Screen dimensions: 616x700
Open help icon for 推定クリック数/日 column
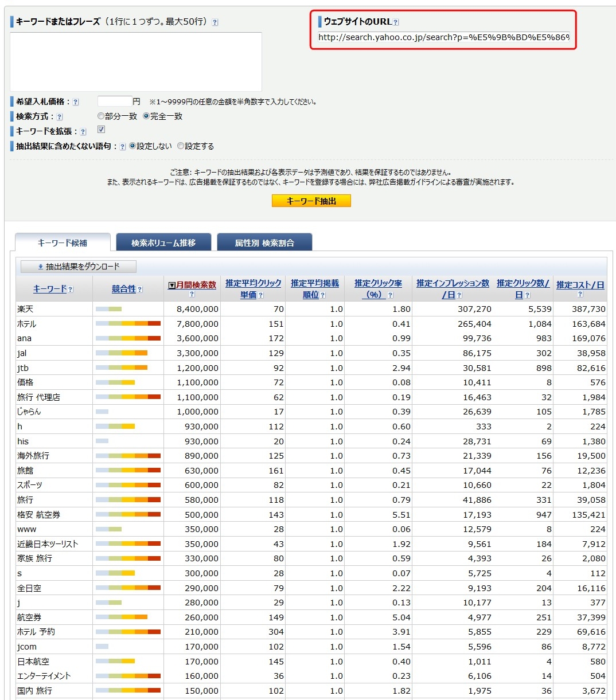pyautogui.click(x=527, y=295)
